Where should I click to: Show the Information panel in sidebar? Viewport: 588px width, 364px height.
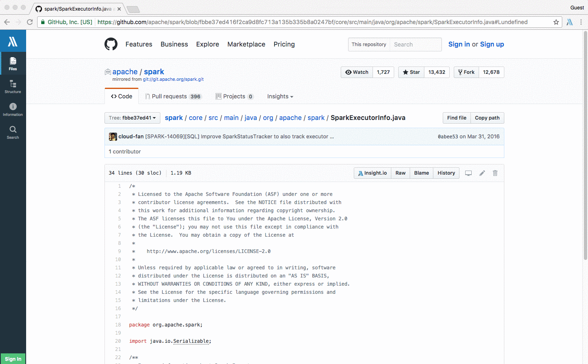[13, 109]
